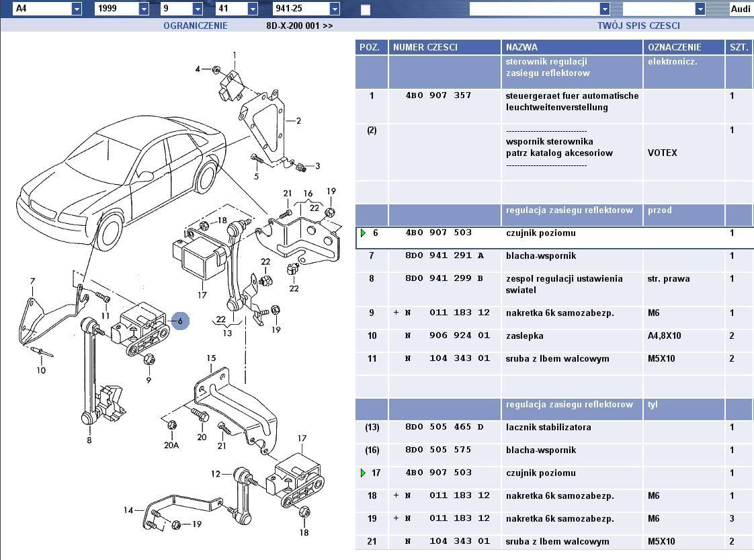
Task: Click the tyl section designation
Action: point(652,405)
